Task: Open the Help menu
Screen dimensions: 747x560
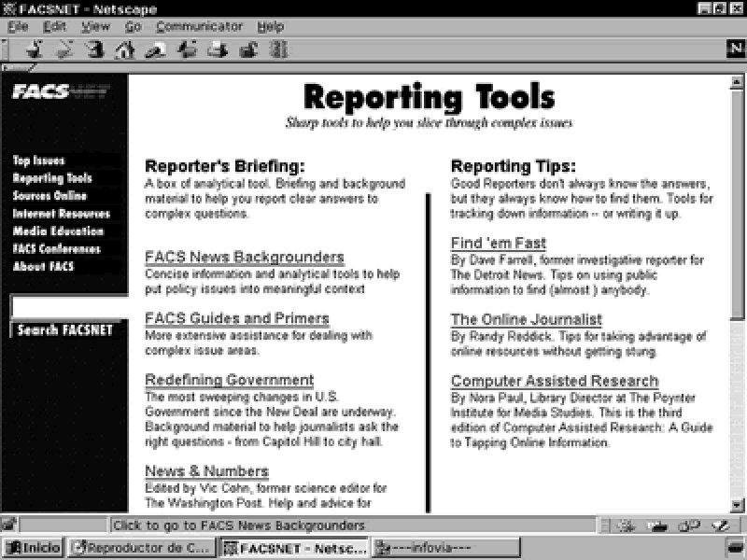Action: 270,27
